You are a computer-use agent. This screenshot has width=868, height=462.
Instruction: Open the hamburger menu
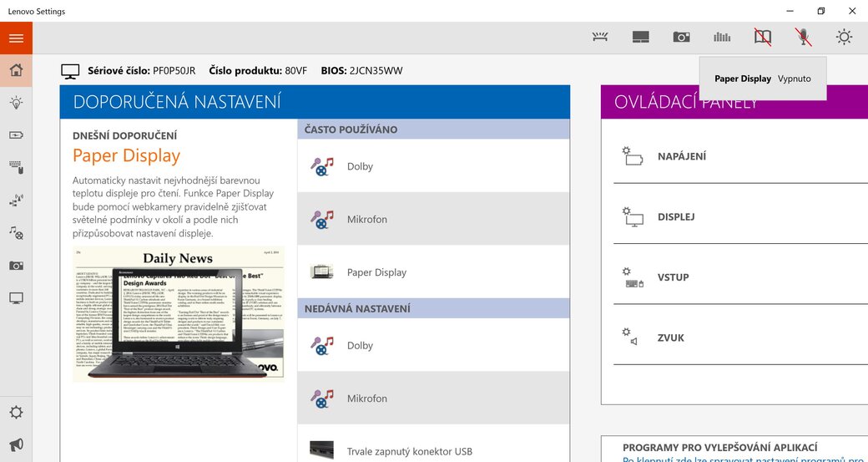coord(16,38)
